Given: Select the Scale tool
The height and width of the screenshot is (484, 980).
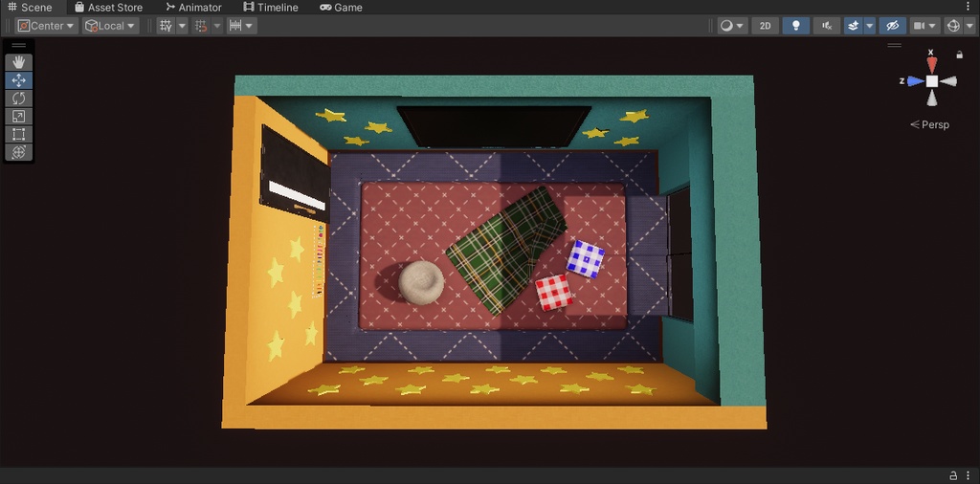Looking at the screenshot, I should (19, 116).
